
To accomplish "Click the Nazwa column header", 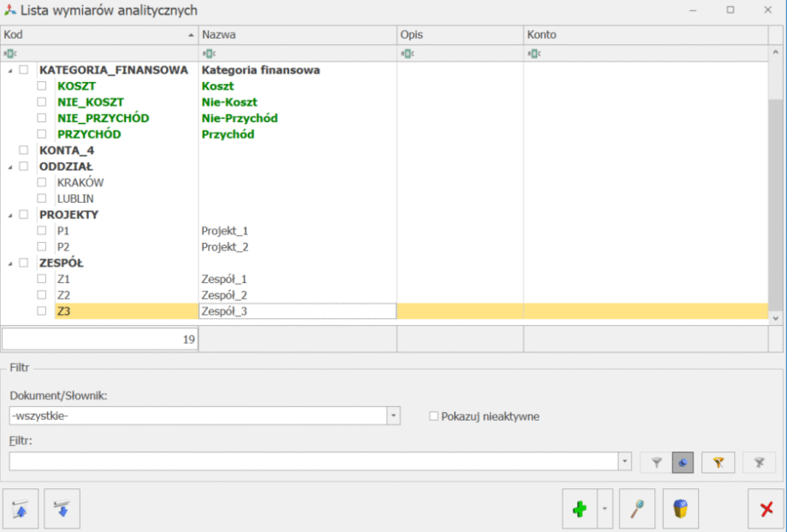I will tap(297, 35).
